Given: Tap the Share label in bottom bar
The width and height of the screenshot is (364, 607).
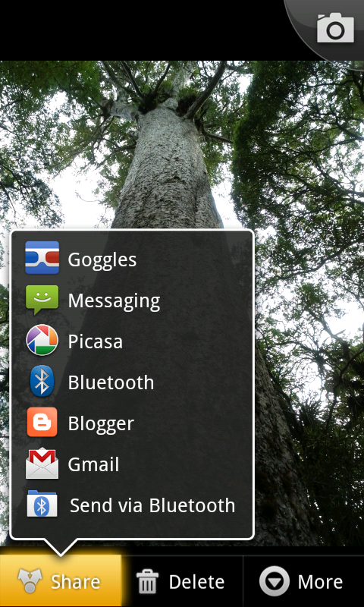Looking at the screenshot, I should pyautogui.click(x=76, y=582).
